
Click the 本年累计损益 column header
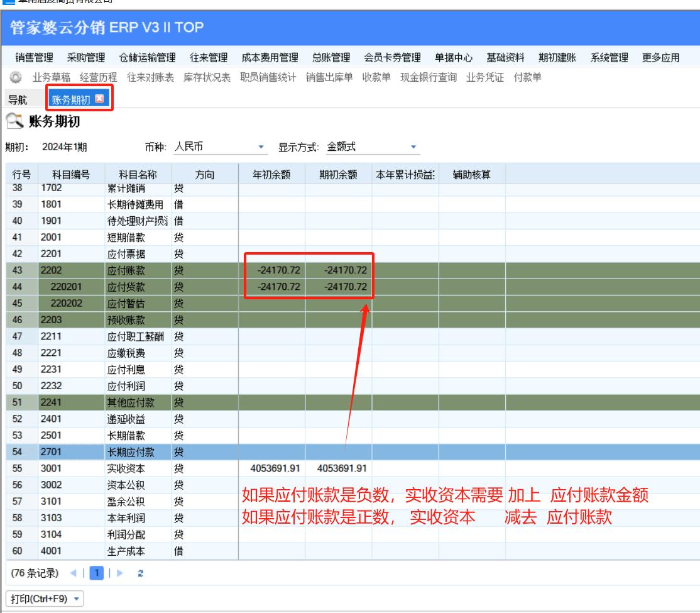[x=405, y=174]
